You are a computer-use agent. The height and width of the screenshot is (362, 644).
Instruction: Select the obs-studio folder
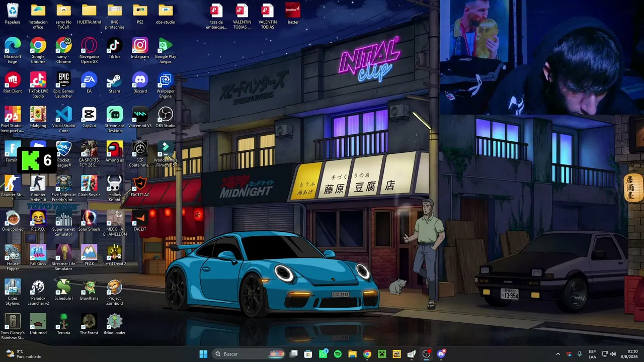click(166, 14)
